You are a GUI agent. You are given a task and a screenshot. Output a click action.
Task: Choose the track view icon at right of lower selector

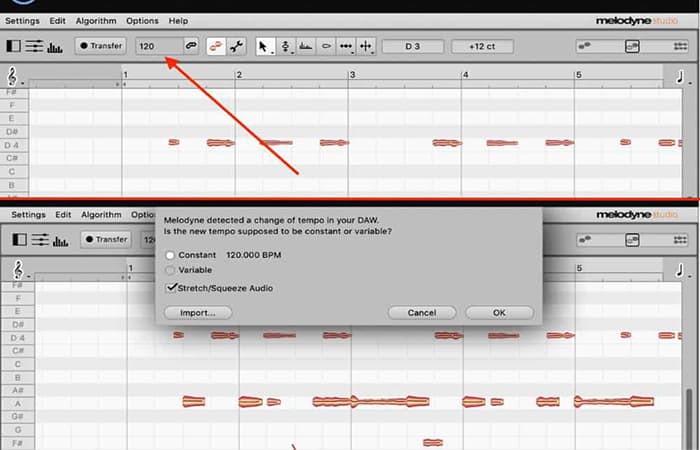pyautogui.click(x=680, y=240)
